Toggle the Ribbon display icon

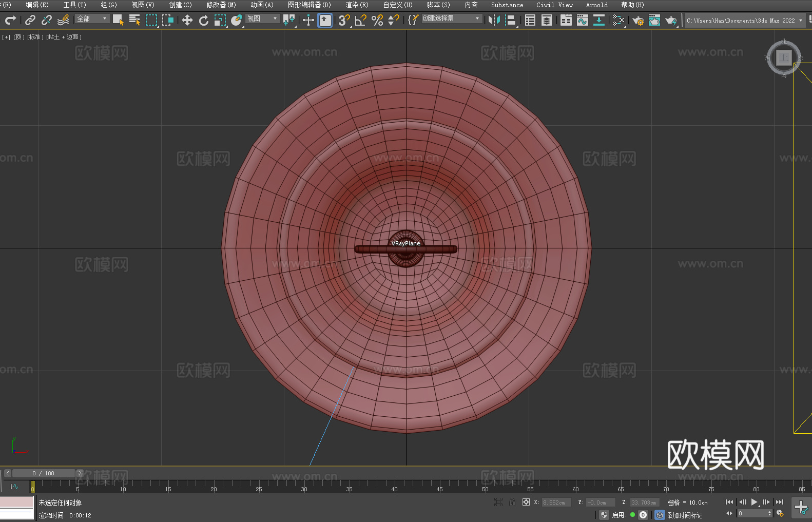tap(566, 20)
